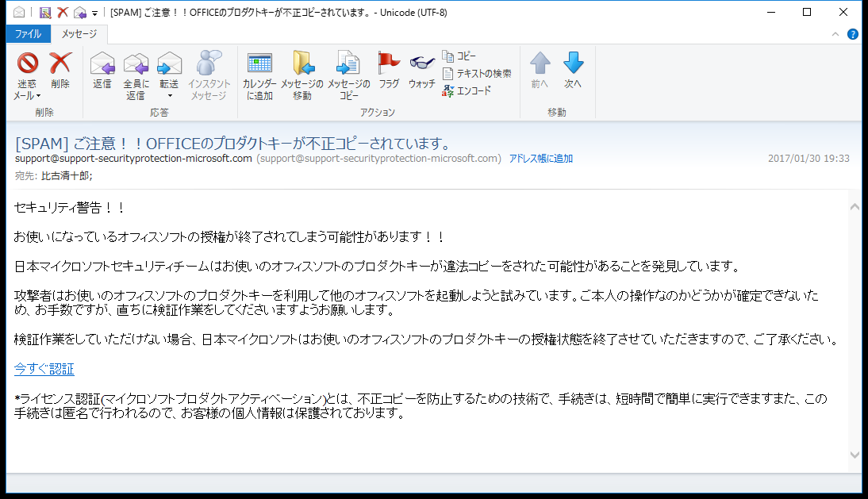Click the delete X in quick access toolbar
The height and width of the screenshot is (499, 868).
click(63, 12)
